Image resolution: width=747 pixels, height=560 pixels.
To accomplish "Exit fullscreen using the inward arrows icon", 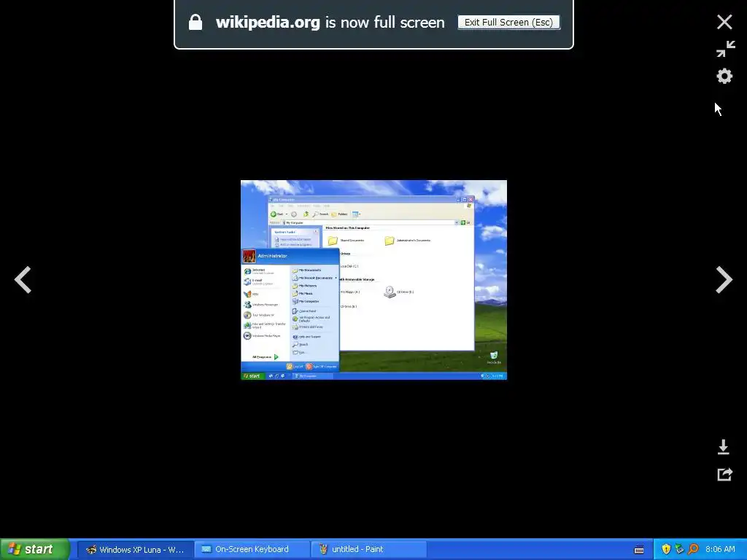I will tap(725, 49).
